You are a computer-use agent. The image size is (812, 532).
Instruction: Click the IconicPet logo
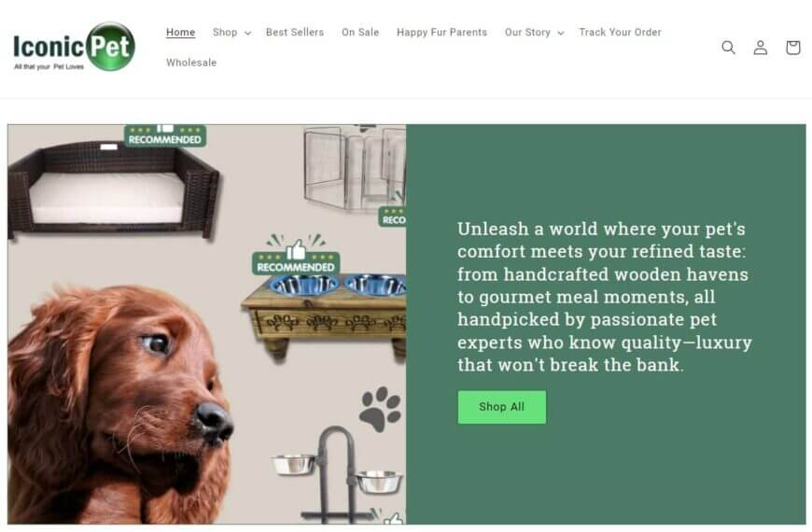[74, 47]
